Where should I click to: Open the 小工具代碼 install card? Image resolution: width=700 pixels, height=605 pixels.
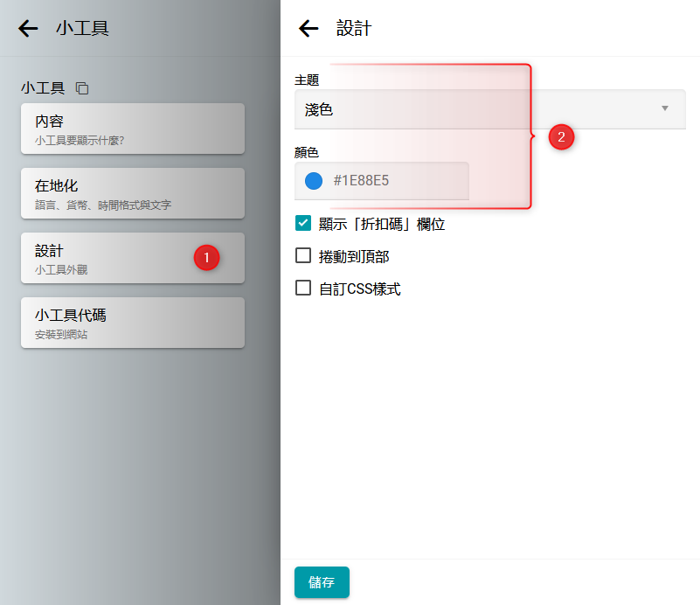pyautogui.click(x=132, y=323)
